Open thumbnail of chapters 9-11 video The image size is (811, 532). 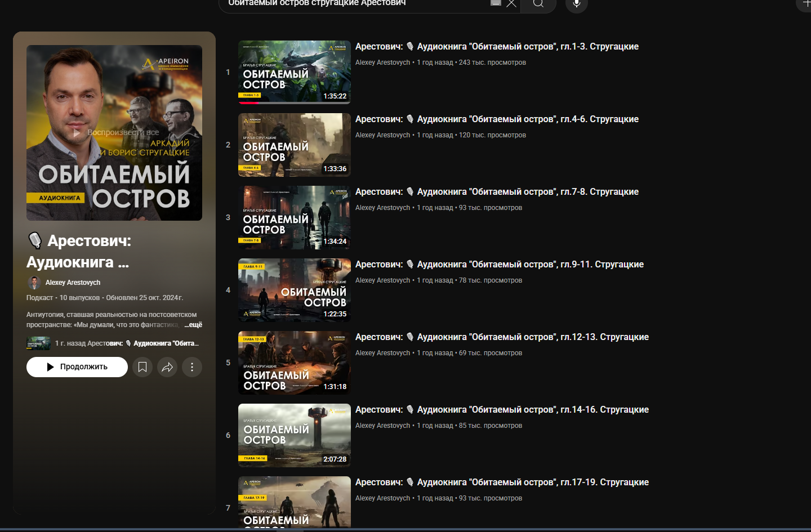(x=294, y=290)
